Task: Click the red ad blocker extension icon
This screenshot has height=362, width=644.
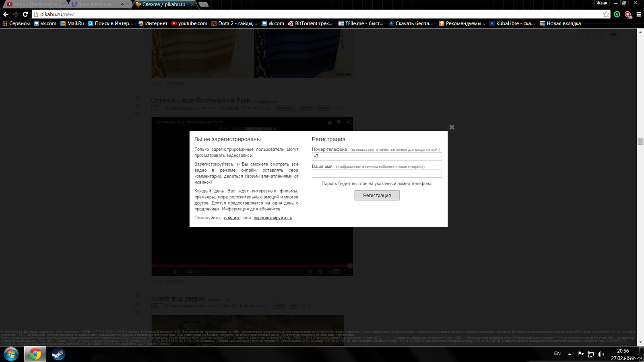Action: point(628,14)
